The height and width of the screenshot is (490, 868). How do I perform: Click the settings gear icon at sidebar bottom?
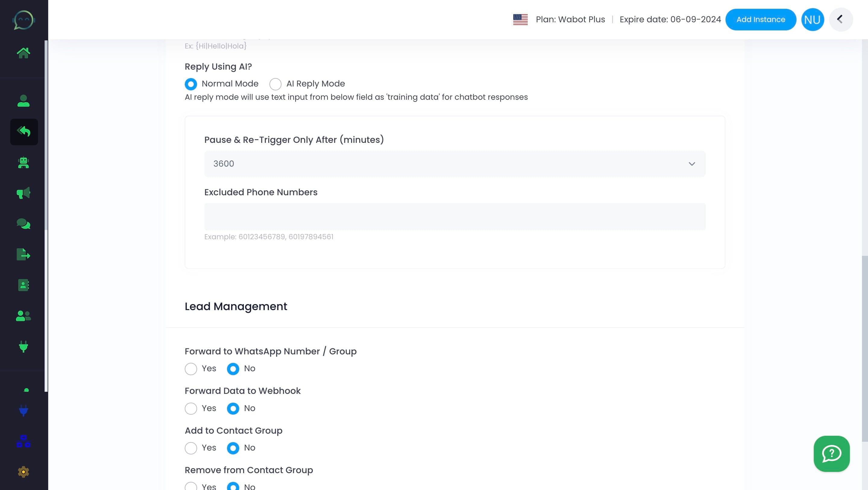(x=24, y=472)
